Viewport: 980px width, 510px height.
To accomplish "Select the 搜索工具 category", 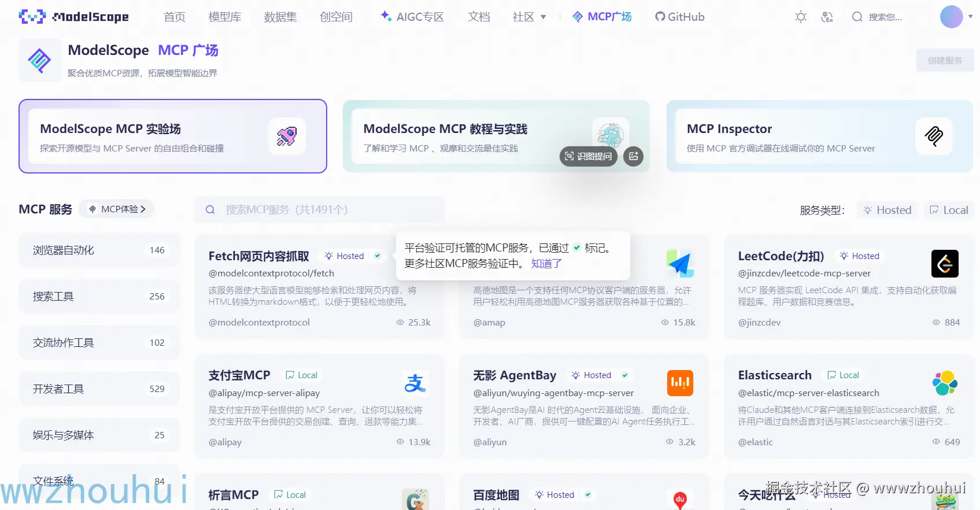I will 99,296.
